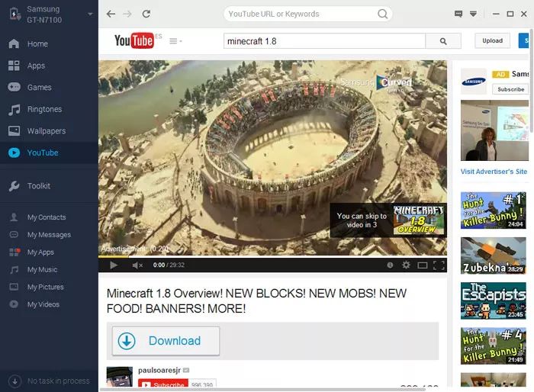Screen dimensions: 534x392
Task: Open the Toolkit section
Action: click(49, 186)
